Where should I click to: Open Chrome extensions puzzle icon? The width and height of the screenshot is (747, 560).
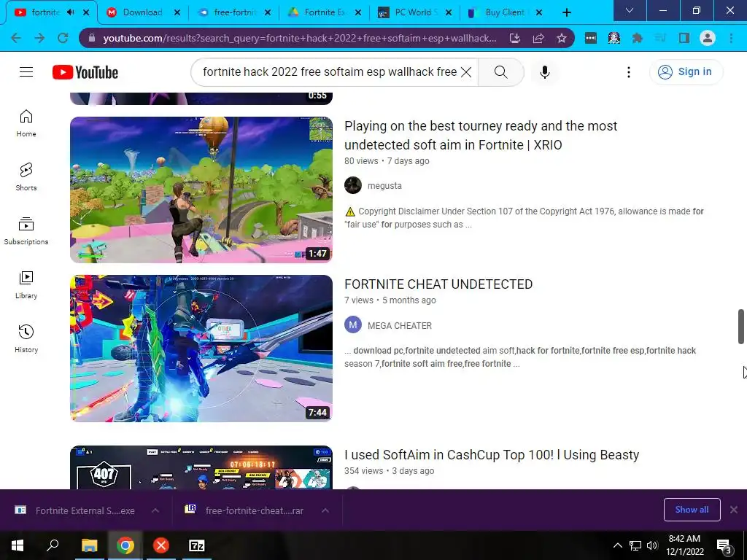tap(637, 38)
